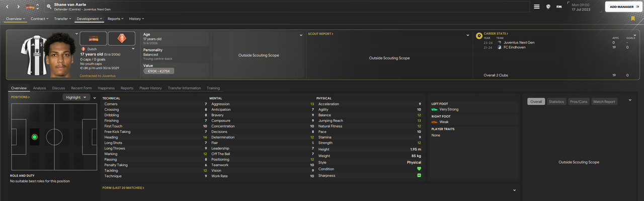Go forward with the right arrow

[x=19, y=7]
